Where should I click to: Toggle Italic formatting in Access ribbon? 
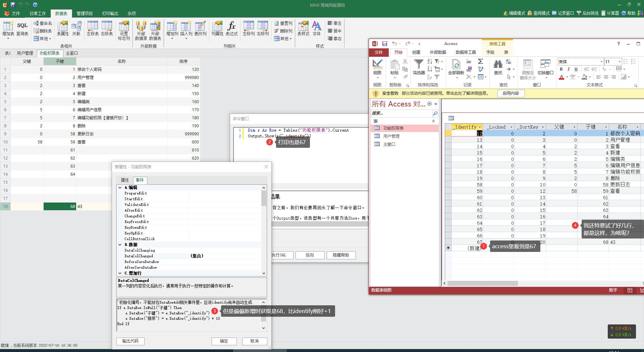pyautogui.click(x=569, y=69)
